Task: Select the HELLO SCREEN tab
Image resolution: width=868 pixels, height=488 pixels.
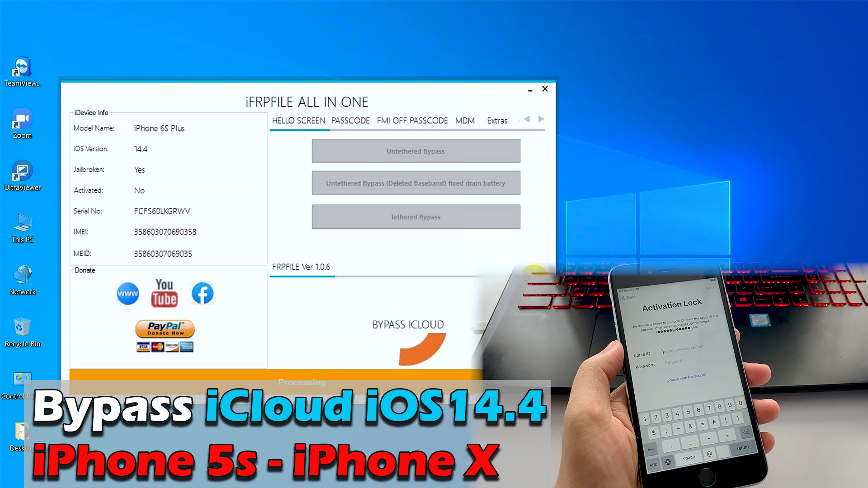Action: point(299,120)
